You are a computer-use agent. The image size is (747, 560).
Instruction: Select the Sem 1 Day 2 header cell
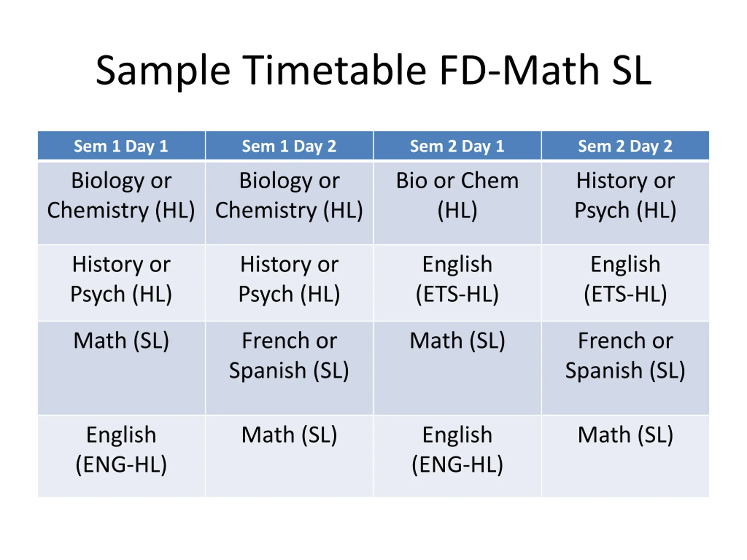[x=289, y=146]
